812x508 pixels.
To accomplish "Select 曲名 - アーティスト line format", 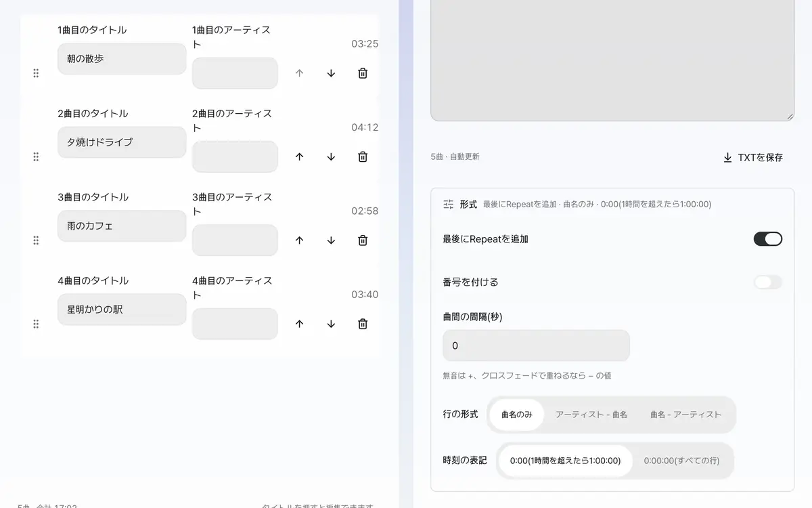I will coord(686,415).
